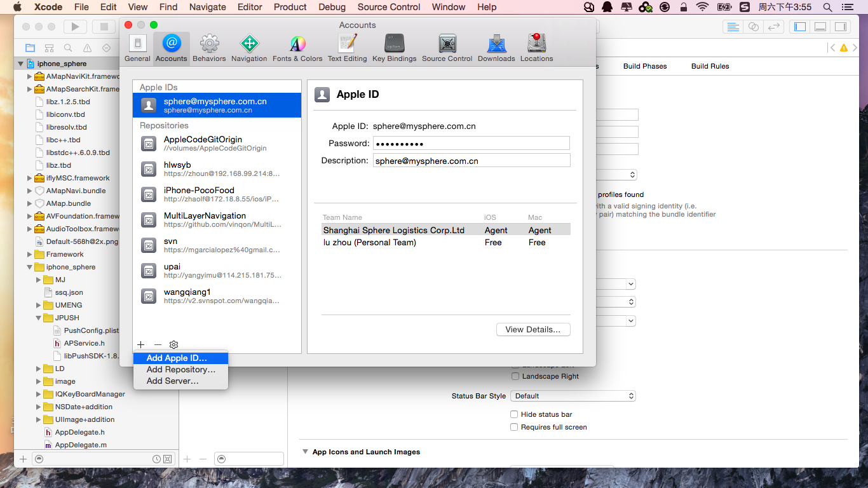Open the Key Bindings preferences
The height and width of the screenshot is (488, 868).
click(x=394, y=48)
